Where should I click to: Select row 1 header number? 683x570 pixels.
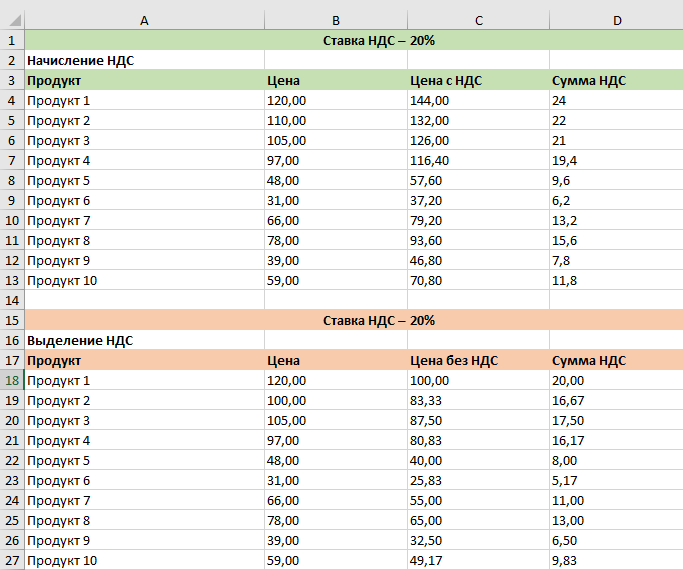click(12, 40)
